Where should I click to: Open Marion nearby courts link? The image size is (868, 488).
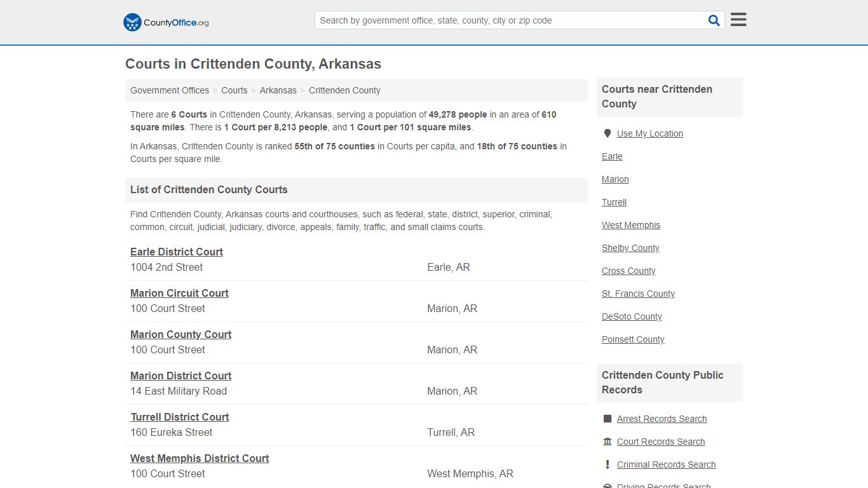(615, 179)
